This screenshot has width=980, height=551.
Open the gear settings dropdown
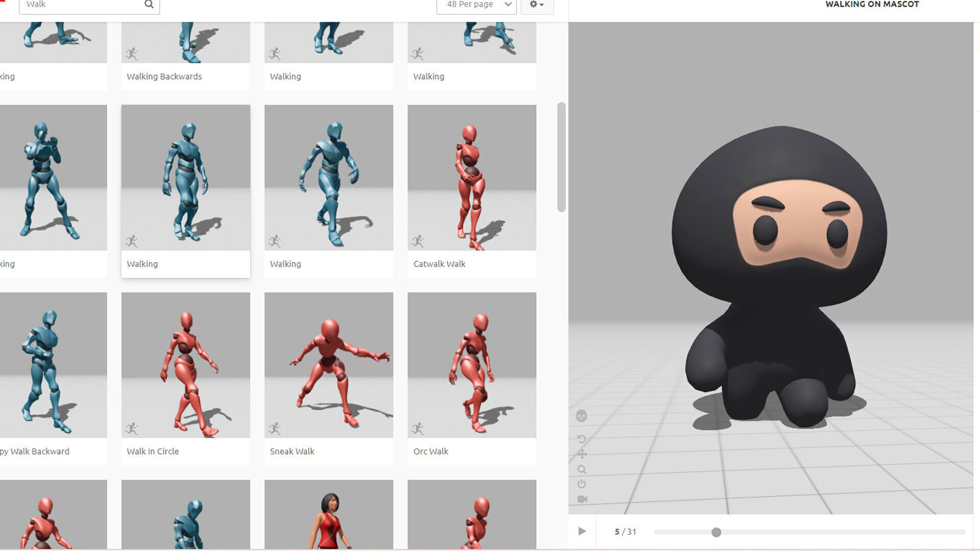click(537, 5)
